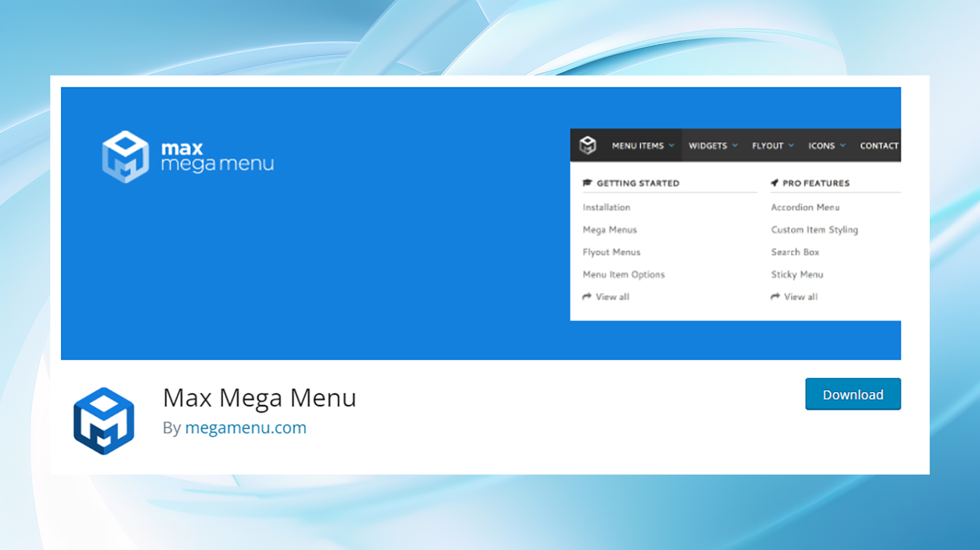Screen dimensions: 980x550
Task: Click the white max mega menu logo on the banner
Action: [x=187, y=156]
